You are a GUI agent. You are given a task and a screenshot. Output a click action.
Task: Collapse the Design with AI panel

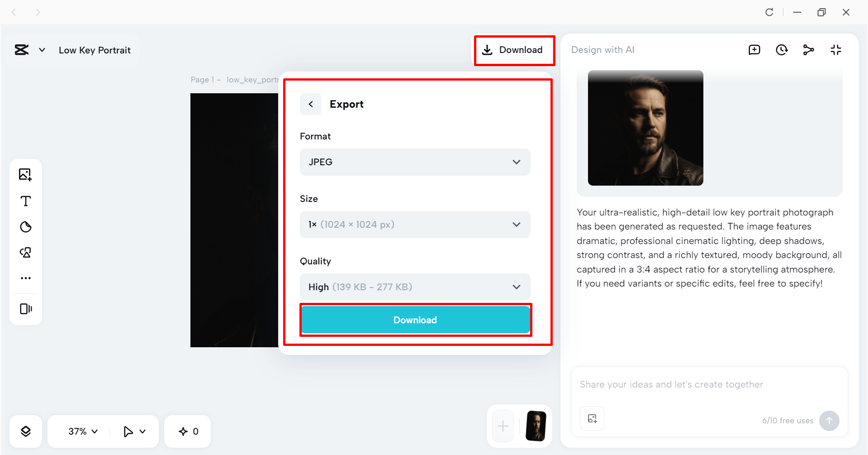coord(836,50)
